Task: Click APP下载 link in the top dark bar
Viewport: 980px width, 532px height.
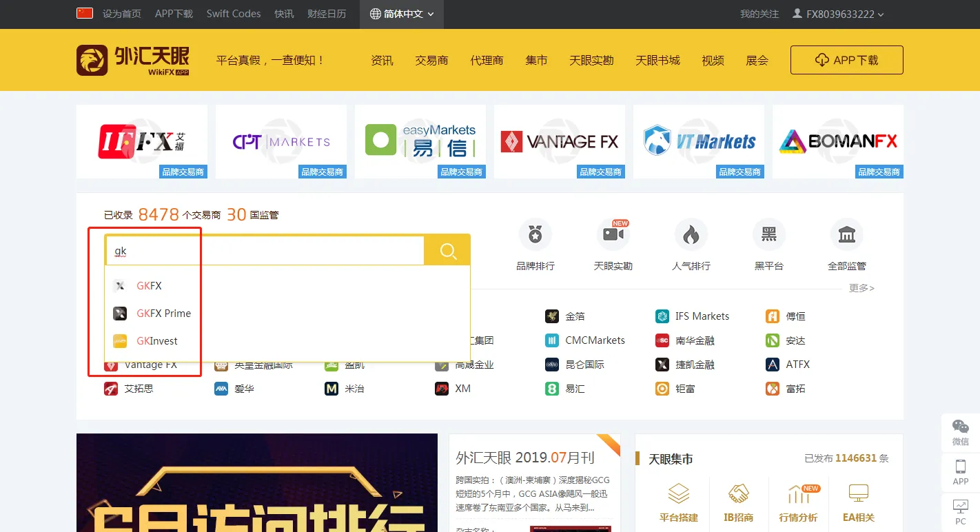Action: tap(174, 14)
